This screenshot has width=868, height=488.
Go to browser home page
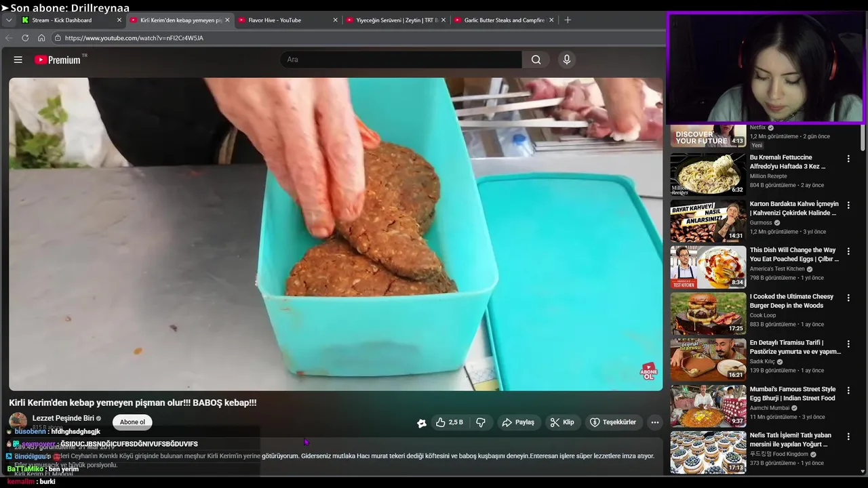click(x=41, y=38)
